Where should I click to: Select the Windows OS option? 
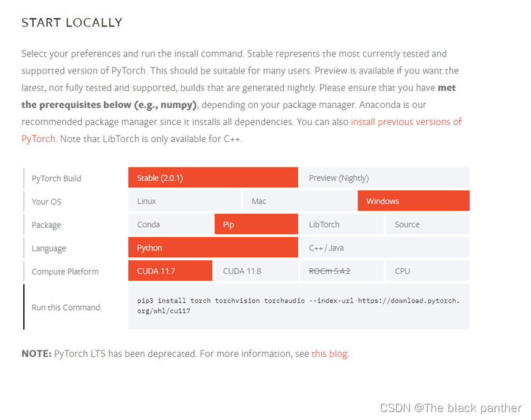(413, 201)
